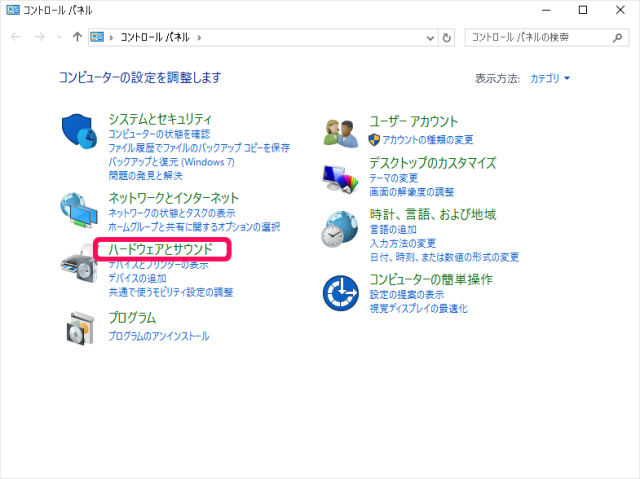Open デバイスの追加 link
This screenshot has width=640, height=479.
click(x=137, y=278)
